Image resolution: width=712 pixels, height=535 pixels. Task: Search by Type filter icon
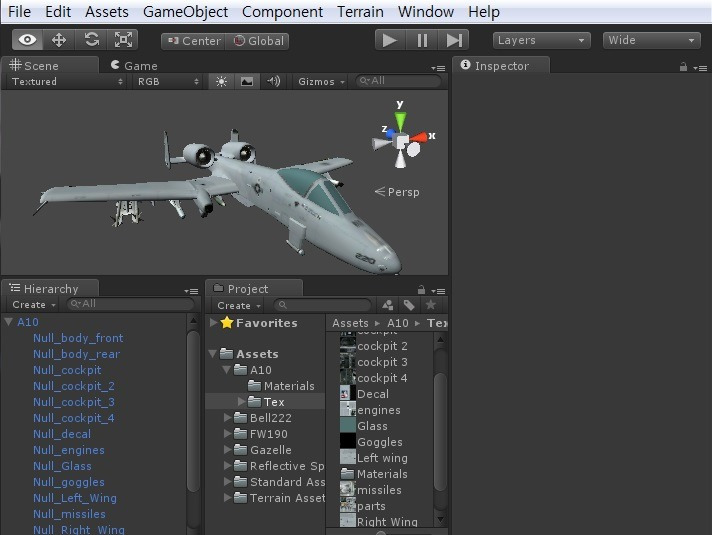click(x=387, y=305)
